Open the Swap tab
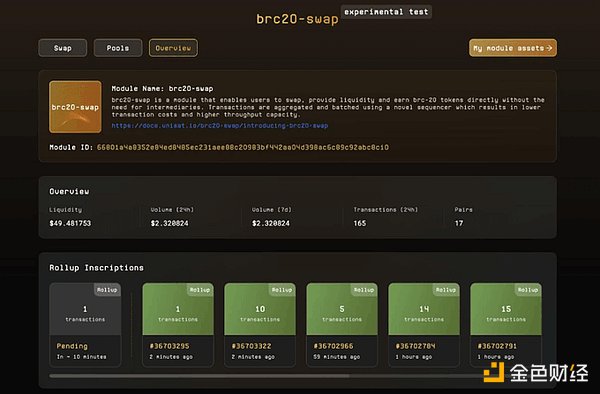 63,48
